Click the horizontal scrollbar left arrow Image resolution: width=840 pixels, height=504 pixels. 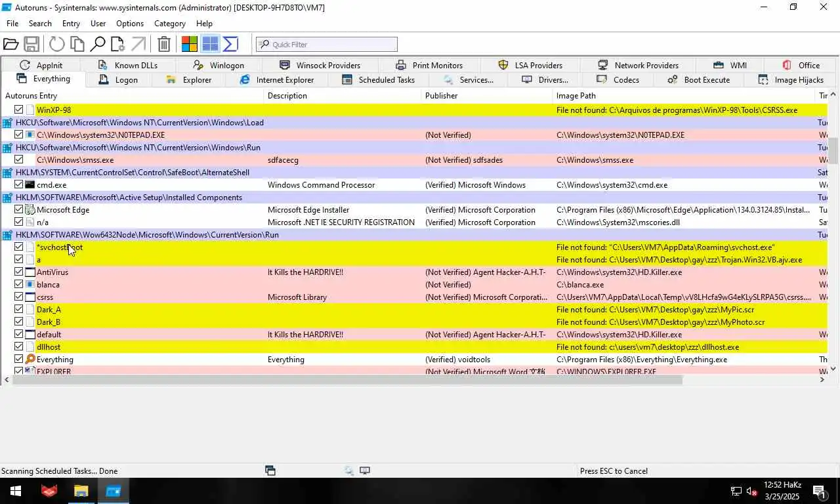(x=7, y=380)
